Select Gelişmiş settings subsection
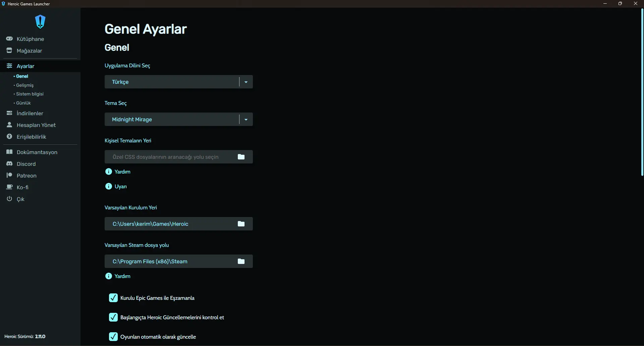Viewport: 644px width, 346px height. click(24, 85)
